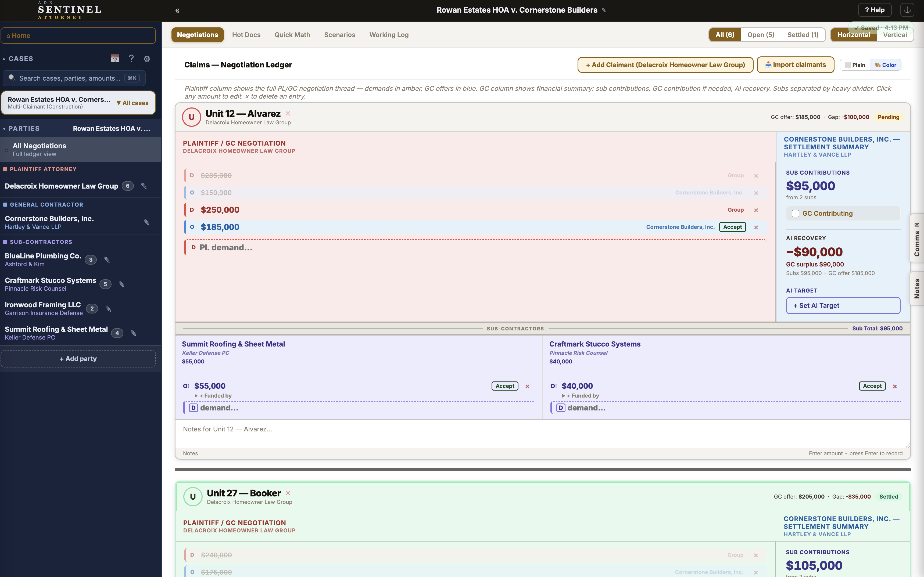Open the question mark icon in Cases header
Viewport: 924px width, 577px height.
click(131, 58)
